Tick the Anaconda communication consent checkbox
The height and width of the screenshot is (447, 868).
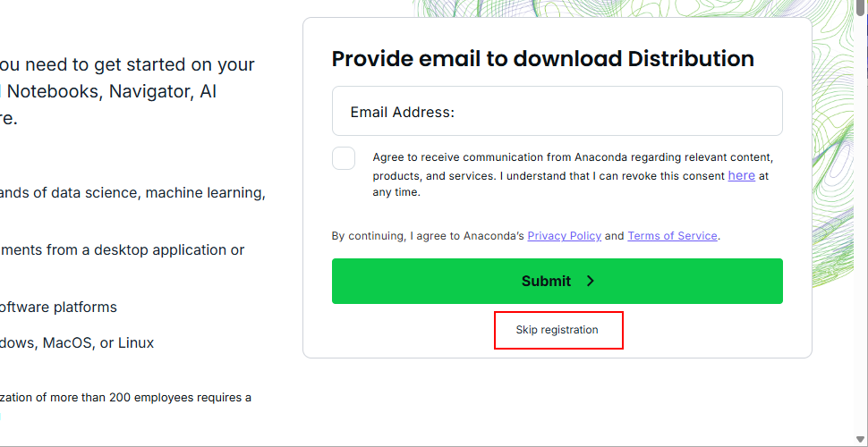(x=344, y=158)
